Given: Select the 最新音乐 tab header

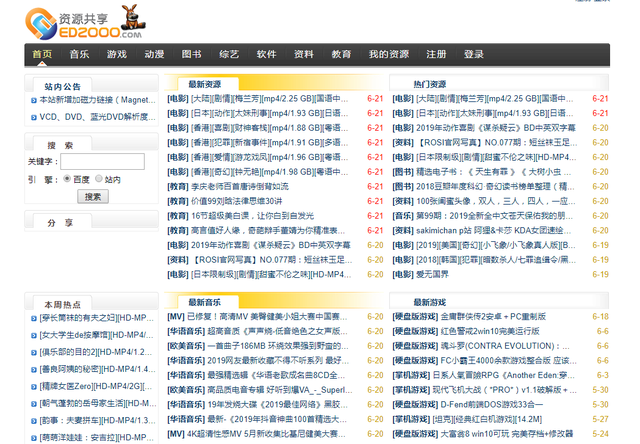Looking at the screenshot, I should pyautogui.click(x=205, y=302).
